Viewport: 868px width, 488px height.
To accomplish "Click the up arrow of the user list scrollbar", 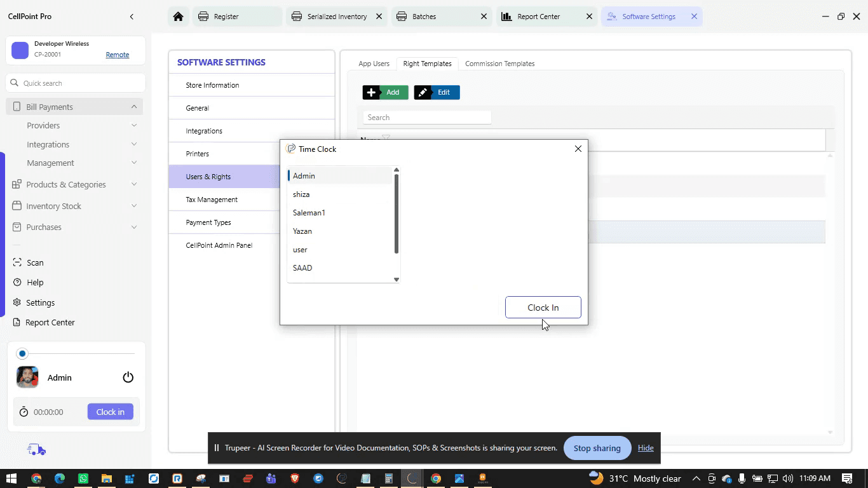I will pos(397,170).
